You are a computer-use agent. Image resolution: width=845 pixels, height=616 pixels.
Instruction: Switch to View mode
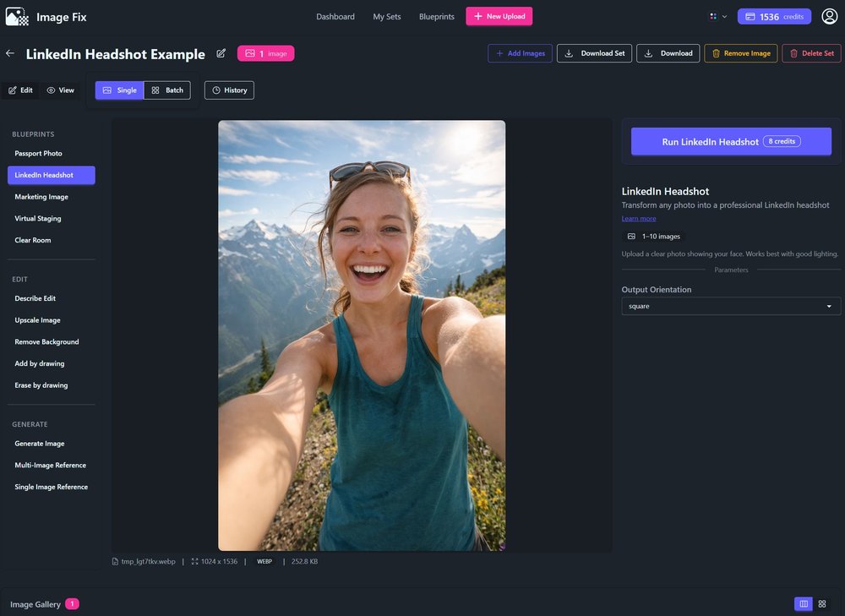click(x=60, y=90)
